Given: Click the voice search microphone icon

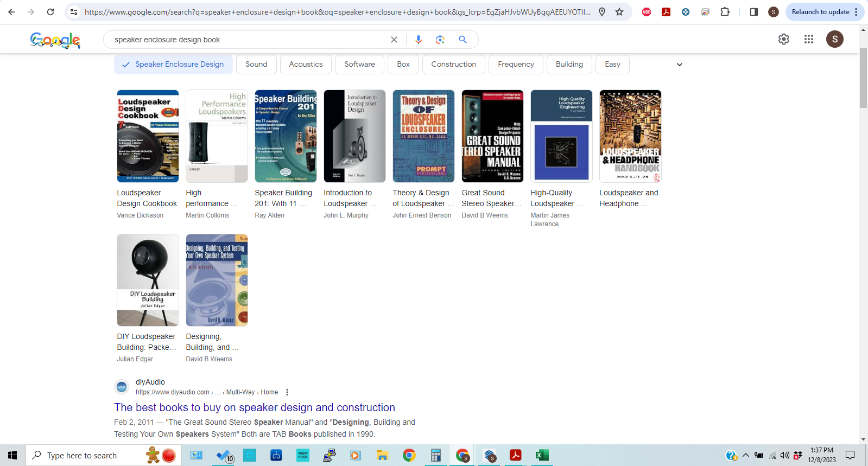Looking at the screenshot, I should click(418, 40).
